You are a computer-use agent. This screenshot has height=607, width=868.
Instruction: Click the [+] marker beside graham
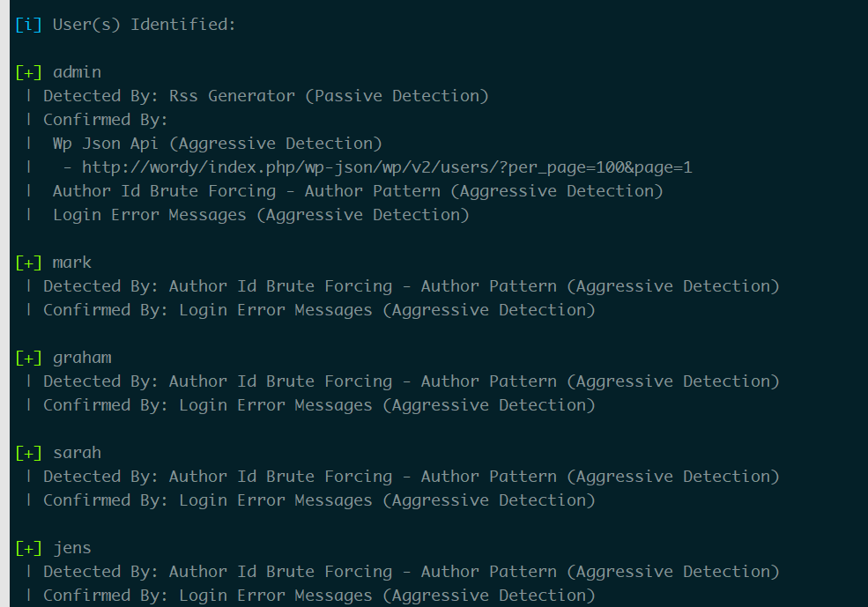[28, 358]
